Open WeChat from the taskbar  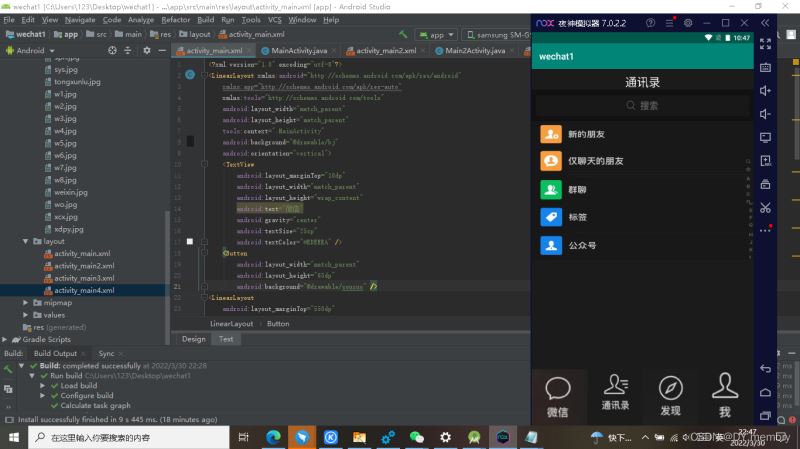click(x=417, y=437)
